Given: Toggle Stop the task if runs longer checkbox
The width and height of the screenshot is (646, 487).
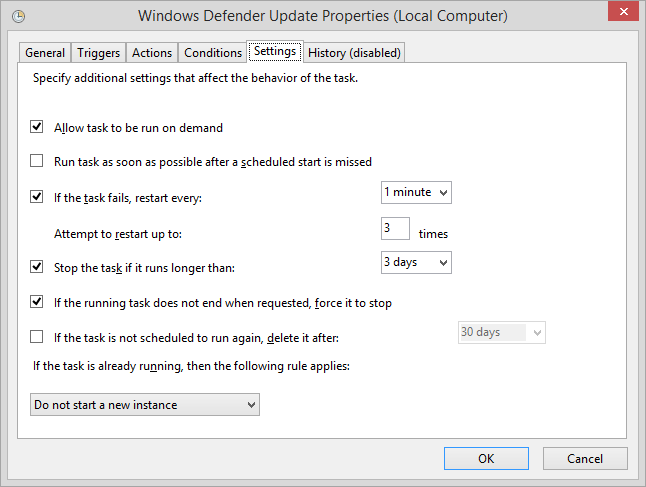Looking at the screenshot, I should tap(36, 267).
